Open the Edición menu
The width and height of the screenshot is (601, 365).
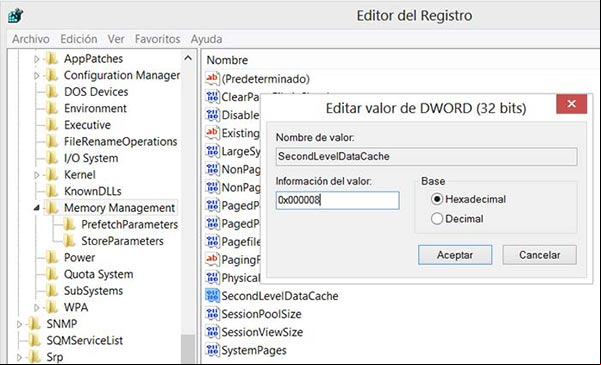click(x=79, y=39)
